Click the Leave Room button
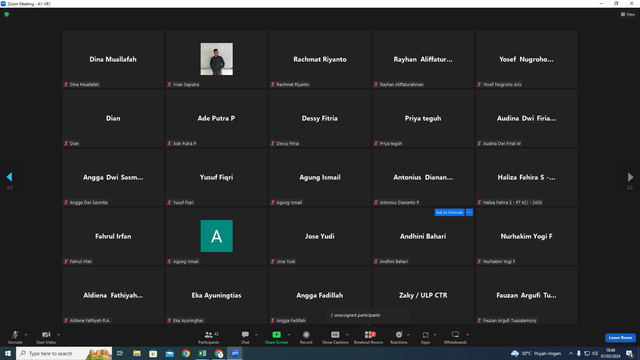Image resolution: width=640 pixels, height=360 pixels. [620, 338]
